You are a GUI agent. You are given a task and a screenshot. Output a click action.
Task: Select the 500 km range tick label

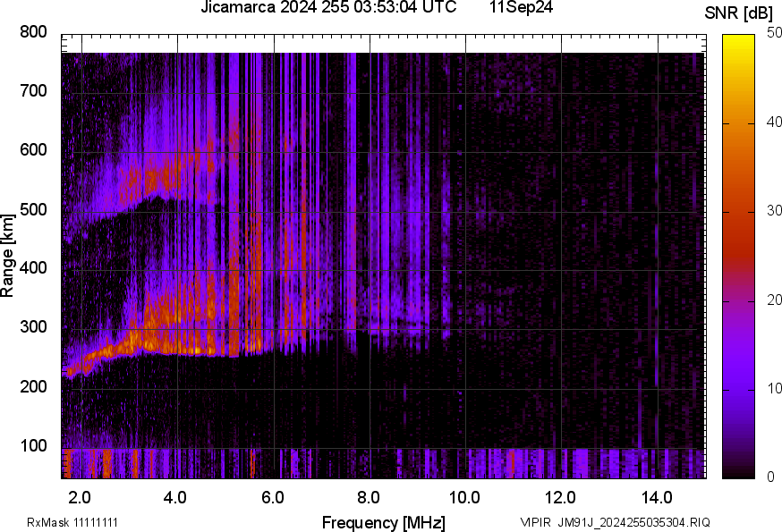(33, 210)
